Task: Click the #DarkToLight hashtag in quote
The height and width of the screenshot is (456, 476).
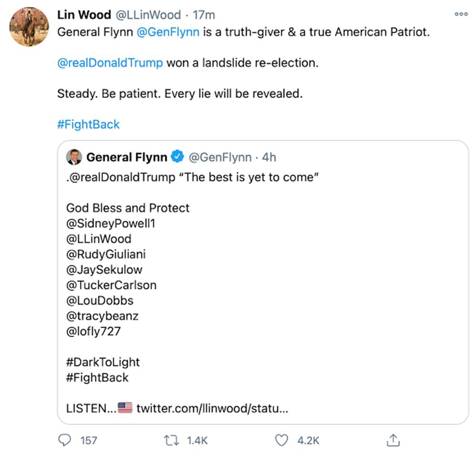Action: click(103, 362)
